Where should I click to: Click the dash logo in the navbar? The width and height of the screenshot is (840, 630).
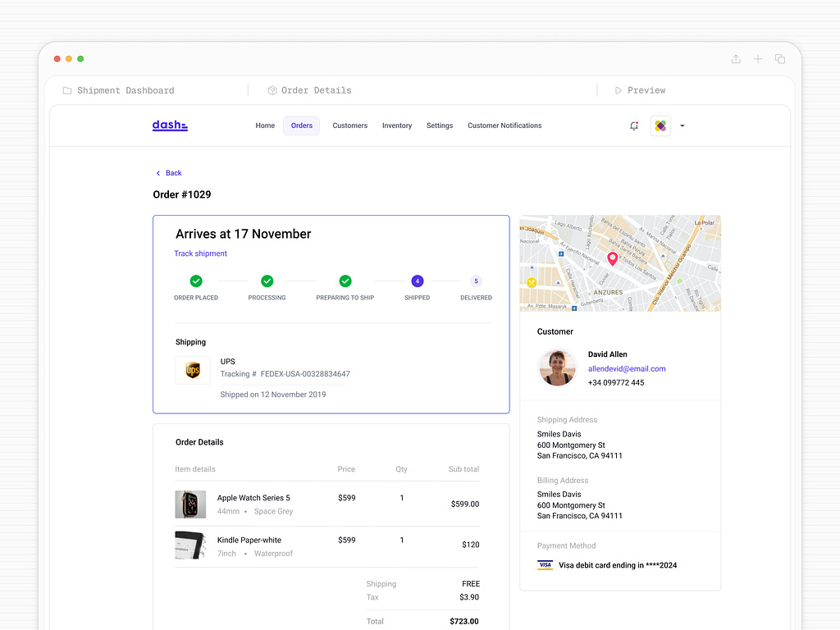[x=169, y=125]
